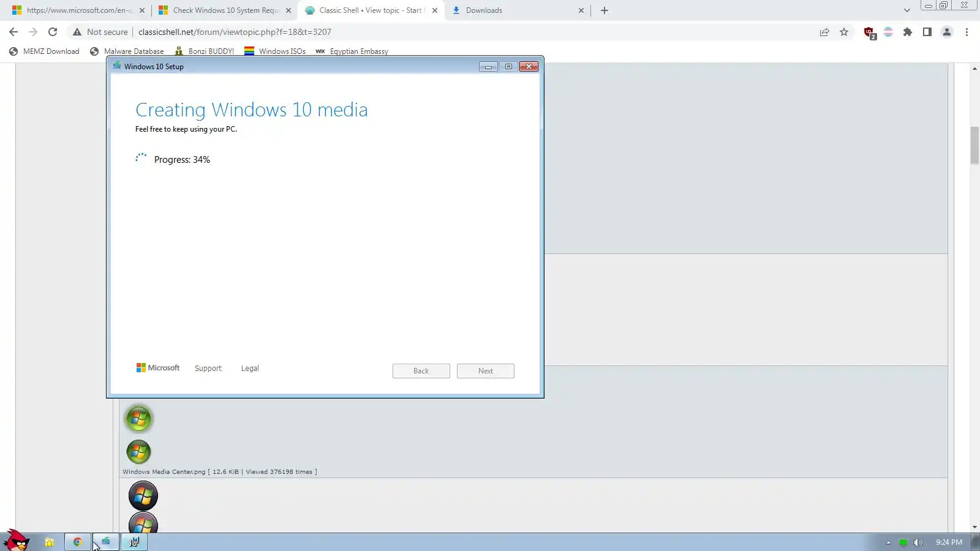The height and width of the screenshot is (551, 980).
Task: Open the MEMZ Download bookmark
Action: 44,51
